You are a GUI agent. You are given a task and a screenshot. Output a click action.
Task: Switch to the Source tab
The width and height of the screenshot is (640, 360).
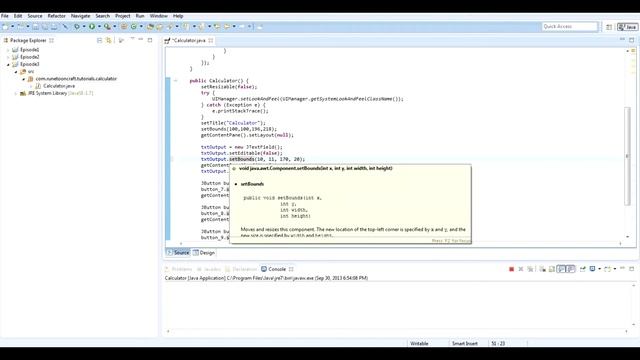(178, 253)
